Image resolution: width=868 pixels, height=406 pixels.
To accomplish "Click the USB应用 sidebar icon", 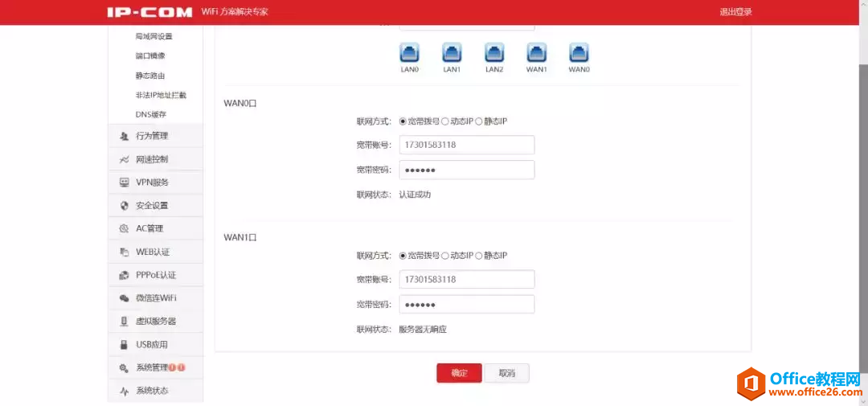I will pos(124,345).
